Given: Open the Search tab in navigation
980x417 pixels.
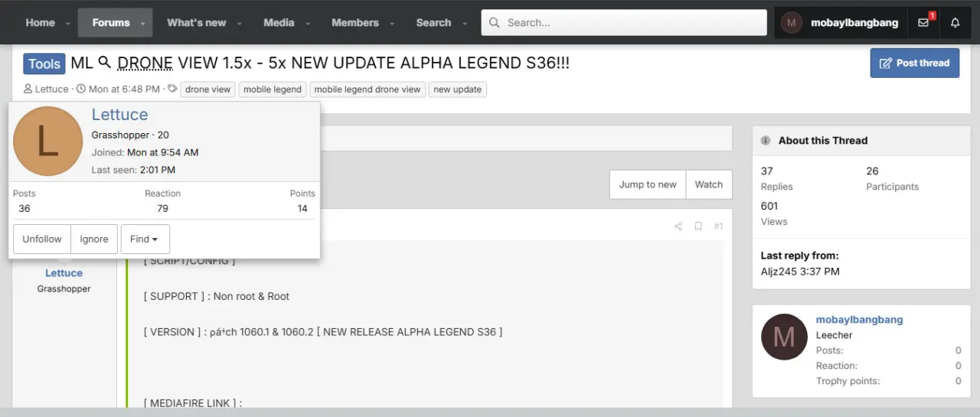Looking at the screenshot, I should pyautogui.click(x=433, y=23).
